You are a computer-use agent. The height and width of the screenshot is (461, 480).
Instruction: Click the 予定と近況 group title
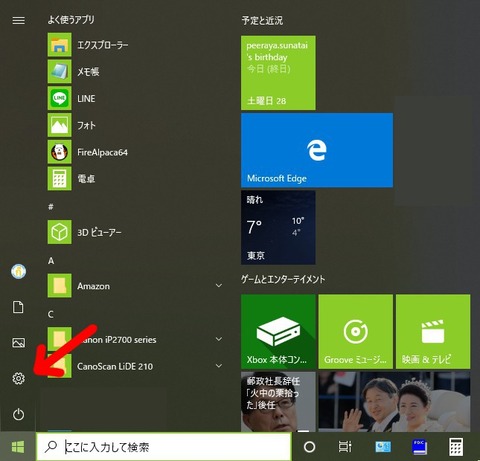tap(262, 21)
